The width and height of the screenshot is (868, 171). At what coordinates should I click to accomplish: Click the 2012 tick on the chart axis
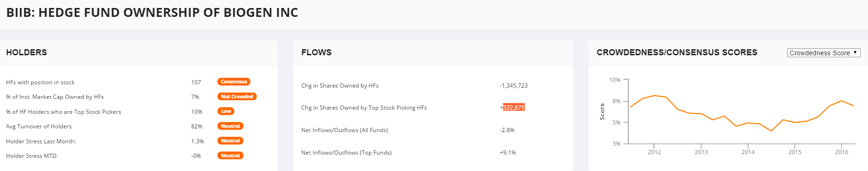654,152
